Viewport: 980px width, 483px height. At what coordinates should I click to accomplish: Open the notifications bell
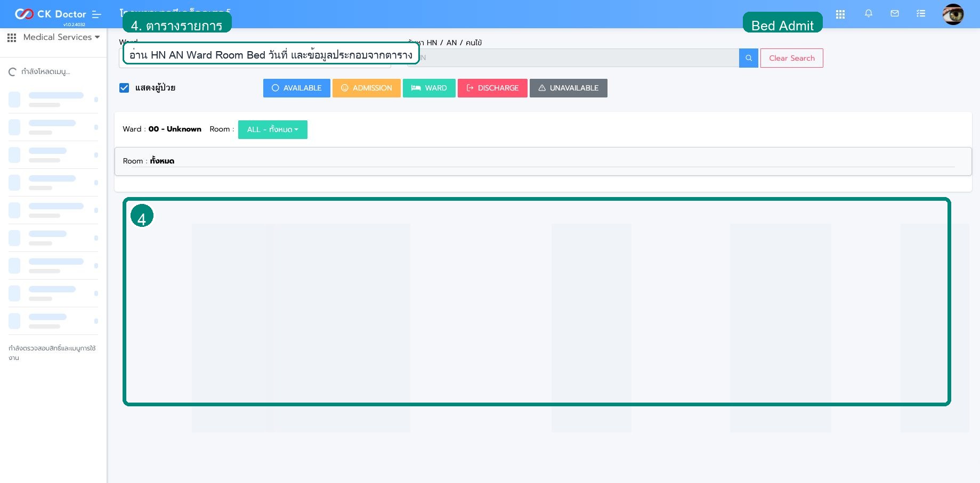pyautogui.click(x=869, y=14)
